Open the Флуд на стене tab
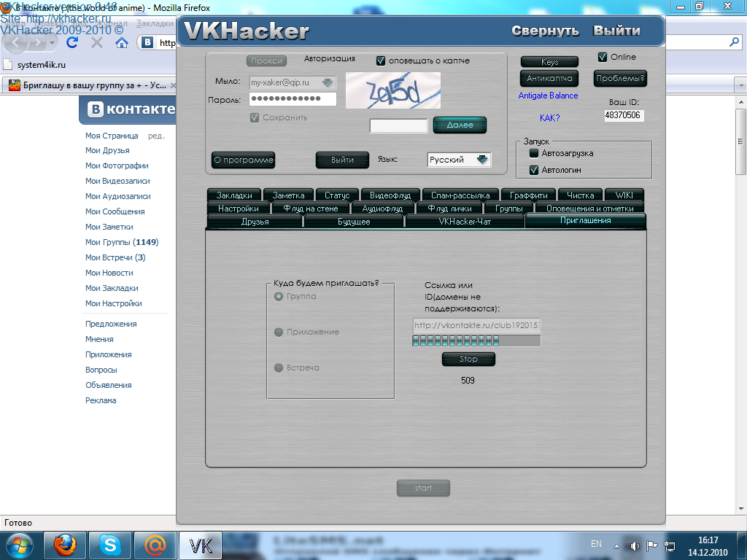Viewport: 747px width, 560px height. 311,209
